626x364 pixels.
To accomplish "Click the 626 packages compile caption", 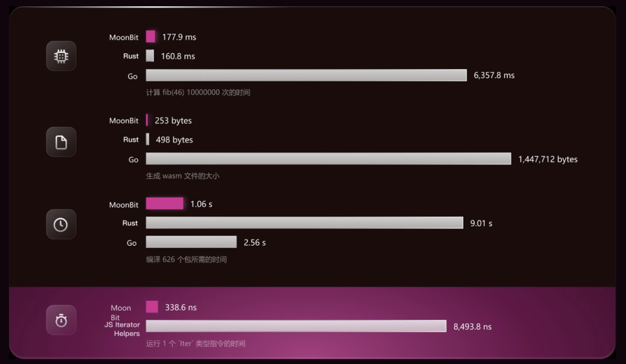I will pos(187,260).
